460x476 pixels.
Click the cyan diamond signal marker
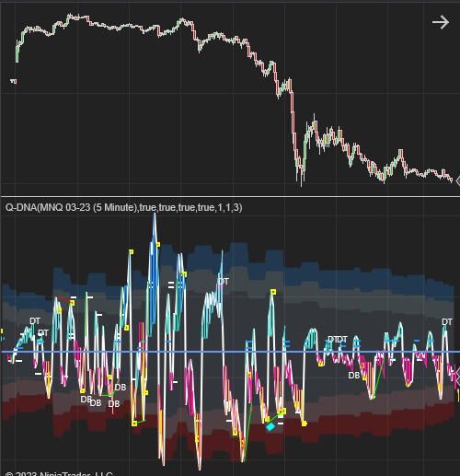pos(270,426)
